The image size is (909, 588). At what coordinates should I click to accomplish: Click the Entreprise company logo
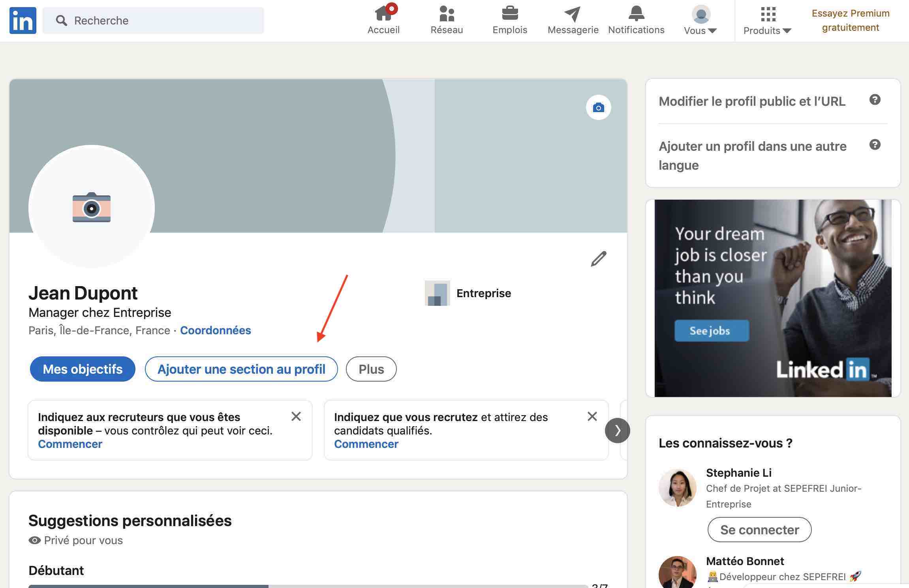(437, 293)
